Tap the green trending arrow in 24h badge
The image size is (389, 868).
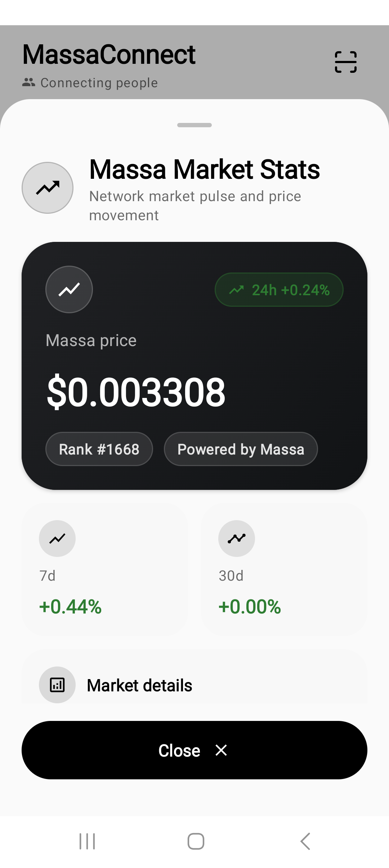[x=237, y=290]
